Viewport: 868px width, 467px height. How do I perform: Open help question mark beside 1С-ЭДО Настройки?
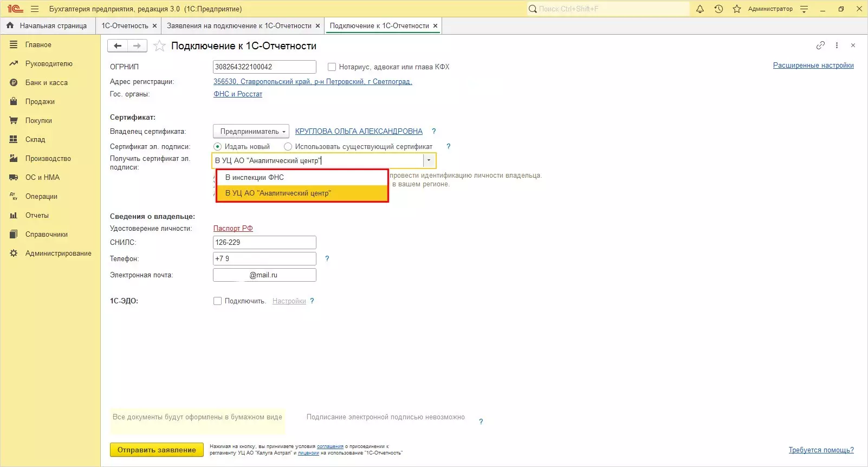(x=312, y=301)
